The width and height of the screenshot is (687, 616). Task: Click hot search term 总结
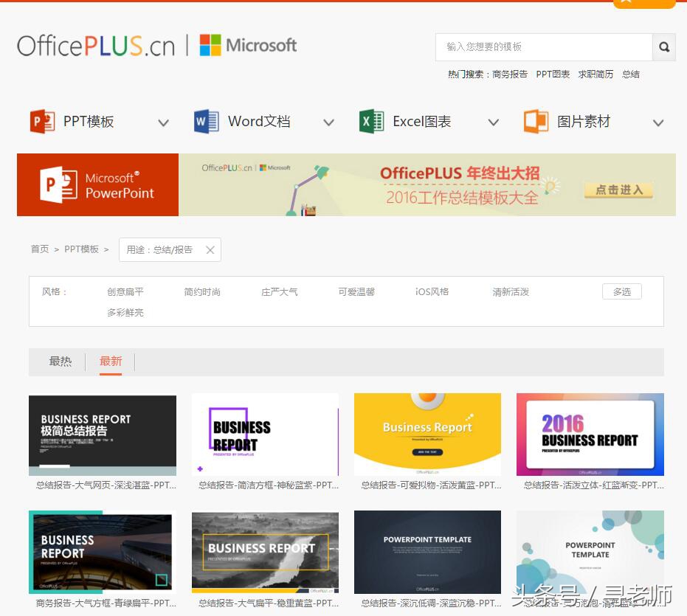click(x=630, y=75)
